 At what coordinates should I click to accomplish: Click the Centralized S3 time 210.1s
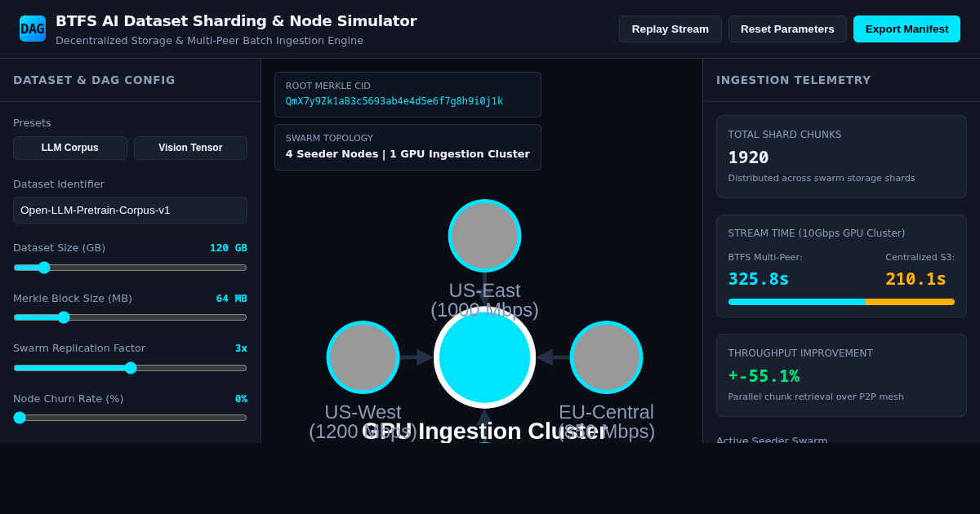click(x=915, y=279)
